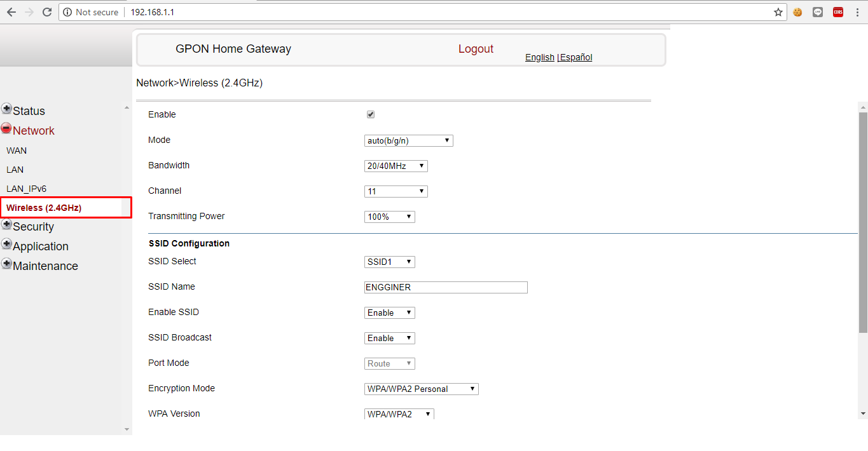This screenshot has height=451, width=868.
Task: Reload the router page
Action: [x=46, y=12]
